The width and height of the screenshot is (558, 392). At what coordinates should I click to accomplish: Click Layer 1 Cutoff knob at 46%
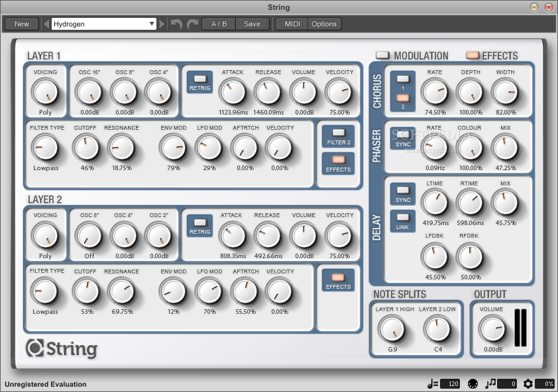85,147
